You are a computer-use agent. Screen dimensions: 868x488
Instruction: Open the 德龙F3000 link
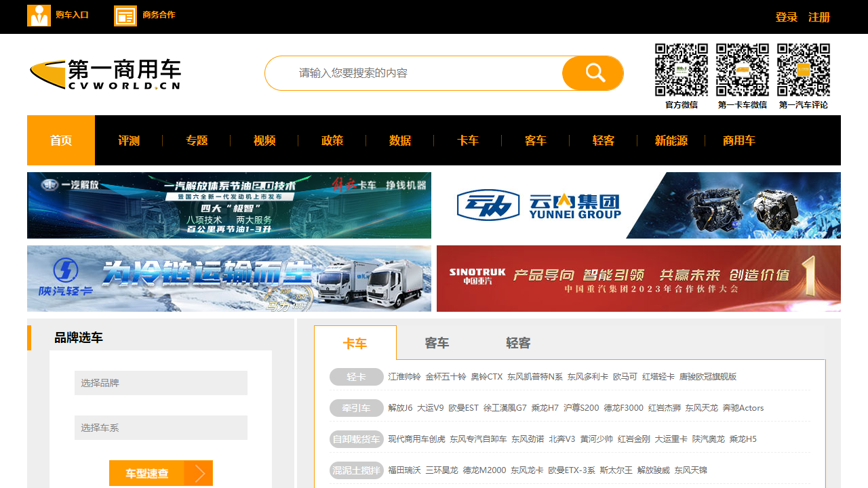pos(624,408)
